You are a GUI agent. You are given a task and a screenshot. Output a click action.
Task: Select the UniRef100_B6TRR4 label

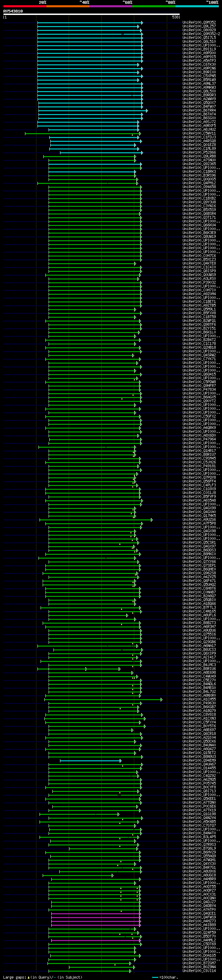click(199, 110)
